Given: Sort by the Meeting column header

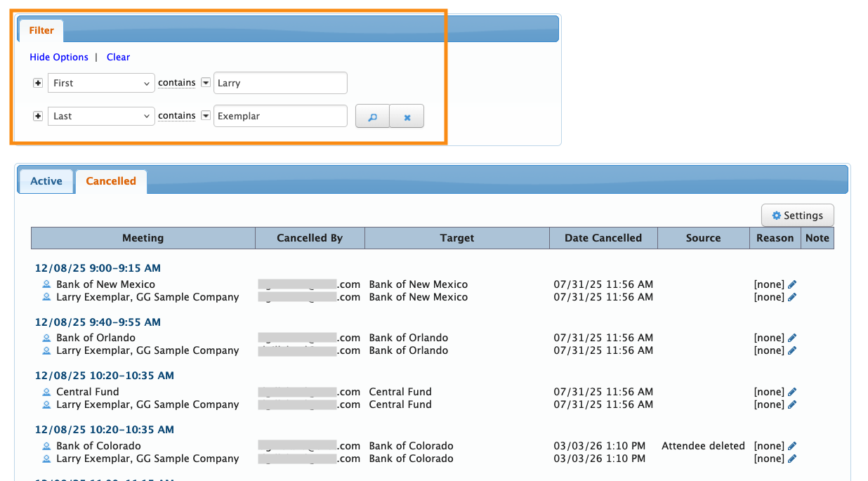Looking at the screenshot, I should pyautogui.click(x=143, y=238).
